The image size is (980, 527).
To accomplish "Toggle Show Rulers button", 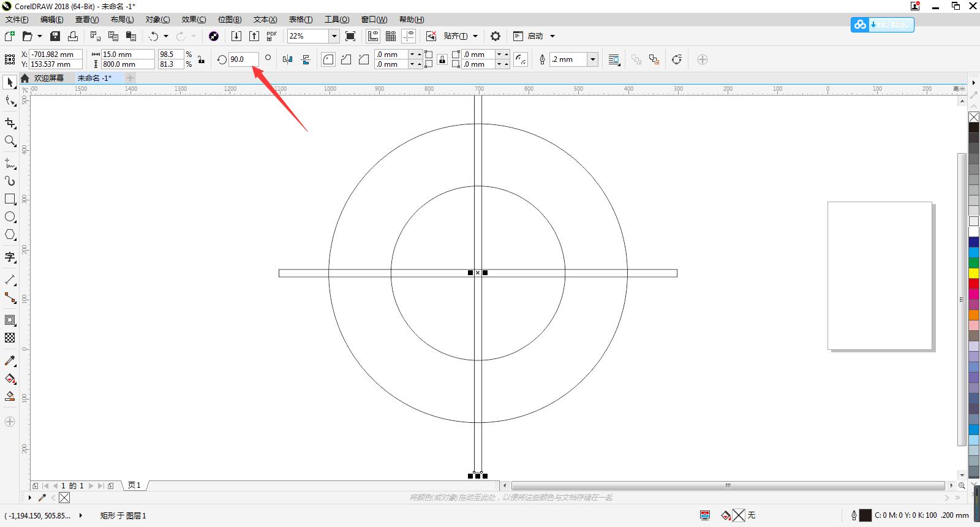I will (373, 36).
